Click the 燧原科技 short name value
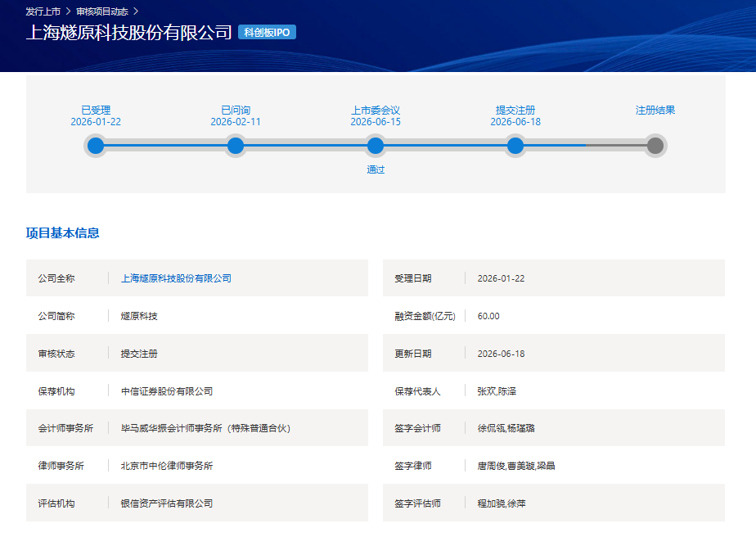The image size is (756, 537). click(x=139, y=316)
